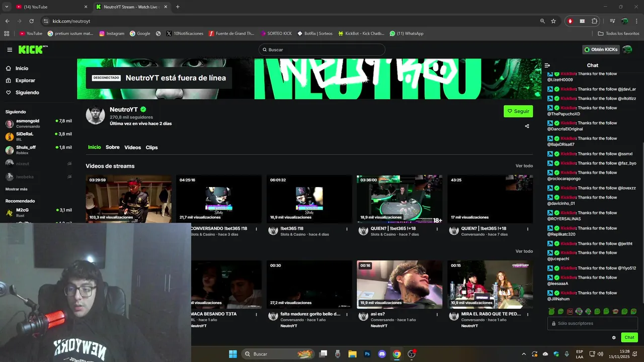Image resolution: width=644 pixels, height=362 pixels.
Task: Open the SORTEO KICK bookmark
Action: click(276, 34)
